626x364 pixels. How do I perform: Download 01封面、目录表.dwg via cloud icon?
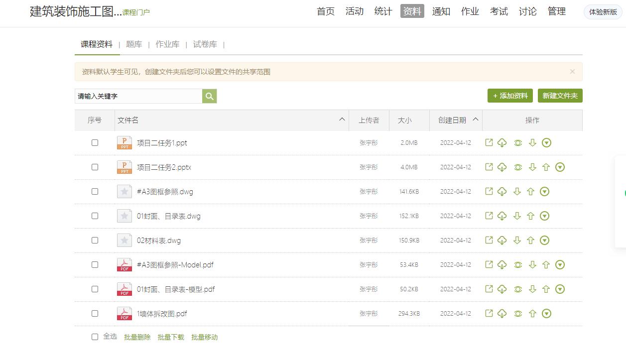coord(502,216)
